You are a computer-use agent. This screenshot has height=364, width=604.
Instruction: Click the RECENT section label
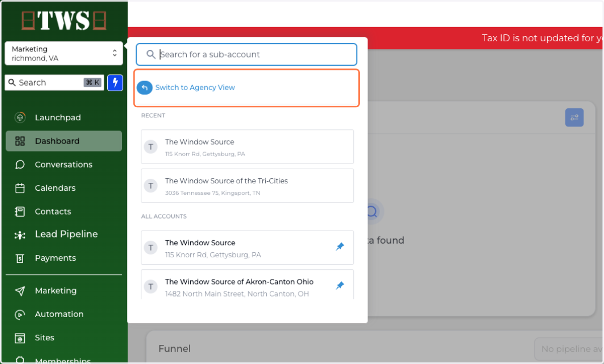point(153,116)
